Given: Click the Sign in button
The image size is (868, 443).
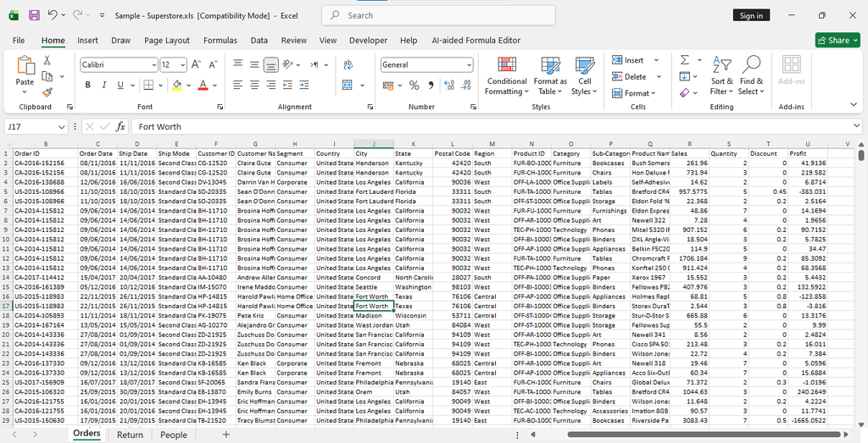Looking at the screenshot, I should coord(751,15).
